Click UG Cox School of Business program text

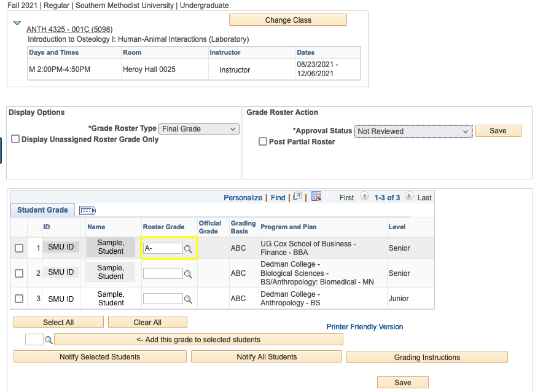click(308, 248)
